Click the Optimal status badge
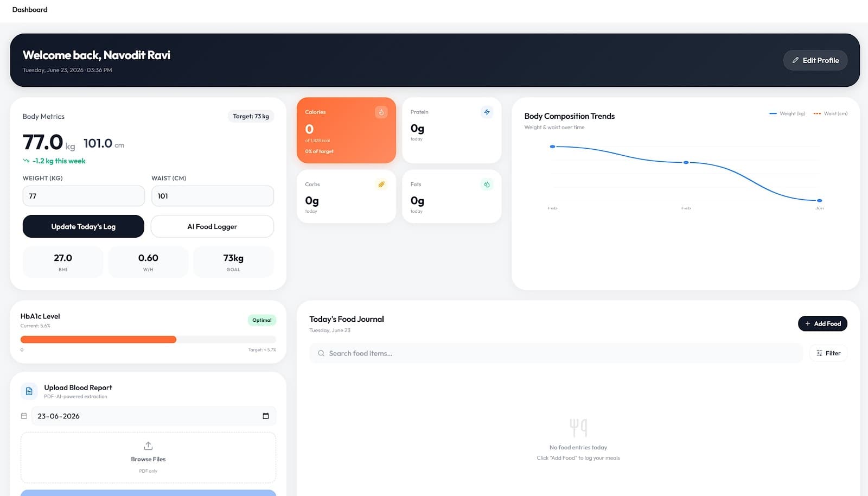 [262, 320]
